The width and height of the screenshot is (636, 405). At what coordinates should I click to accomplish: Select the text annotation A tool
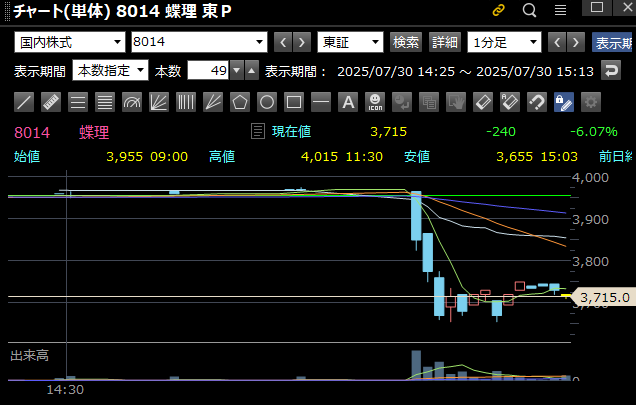point(348,102)
